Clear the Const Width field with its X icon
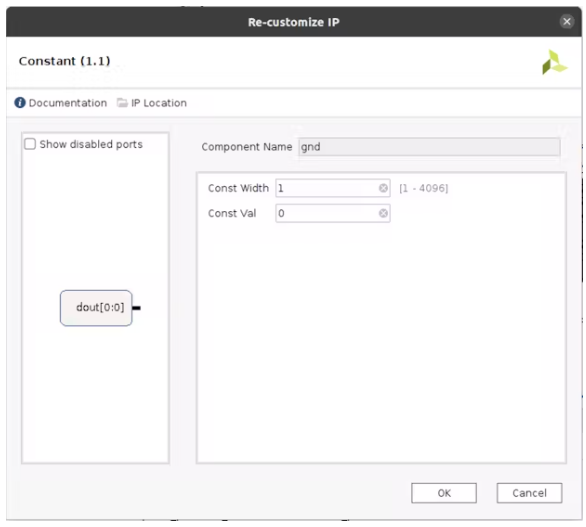The image size is (586, 527). 383,188
